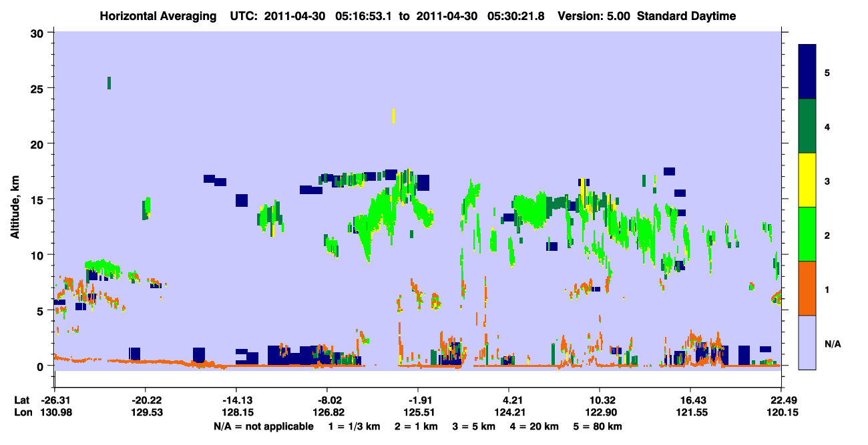This screenshot has width=868, height=445.
Task: Click longitude value 129.53
Action: (x=145, y=412)
